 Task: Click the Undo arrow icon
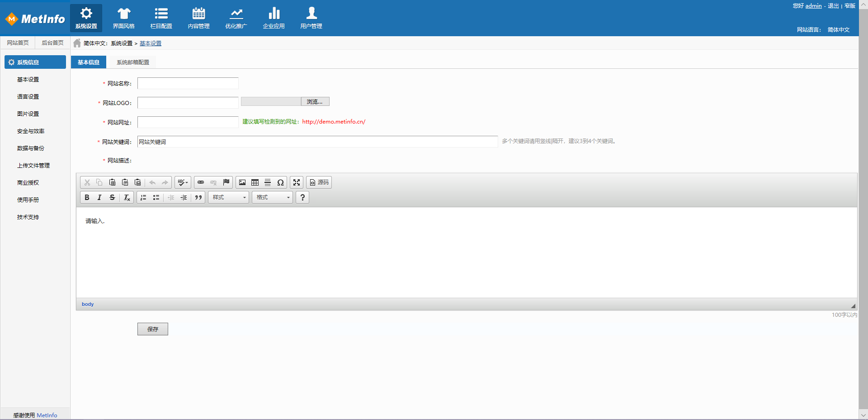[x=152, y=182]
